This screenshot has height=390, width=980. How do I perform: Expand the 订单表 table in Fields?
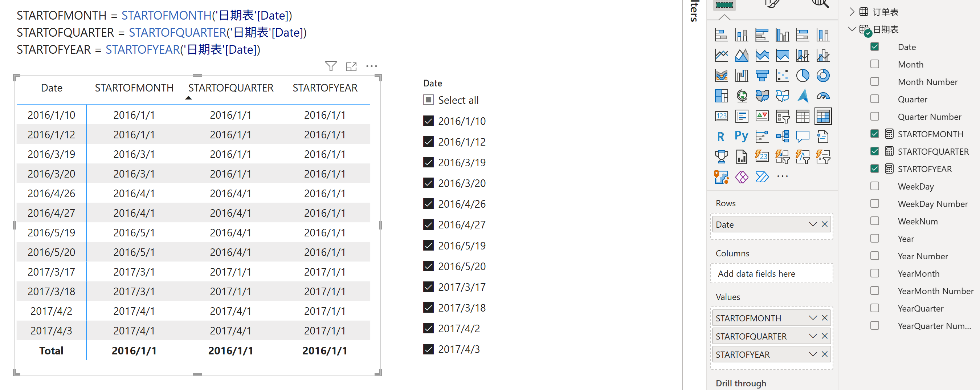[852, 12]
